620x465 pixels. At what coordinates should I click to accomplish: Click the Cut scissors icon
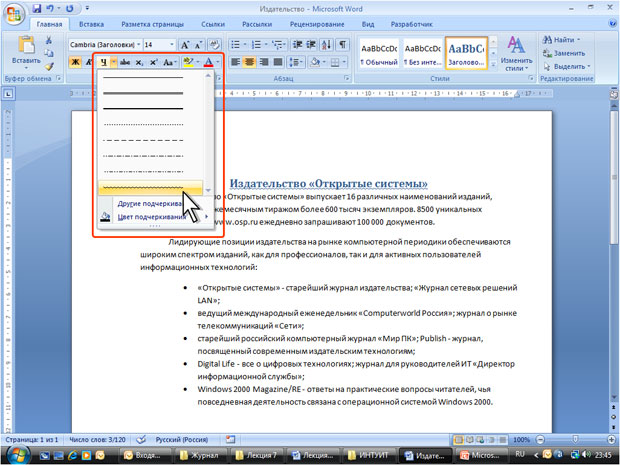coord(49,40)
